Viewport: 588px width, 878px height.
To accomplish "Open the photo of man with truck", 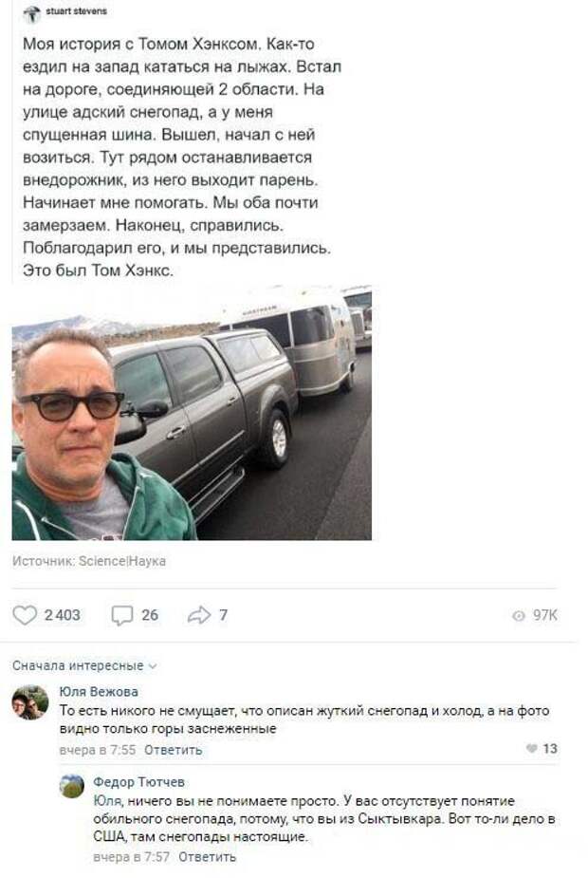I will 192,413.
